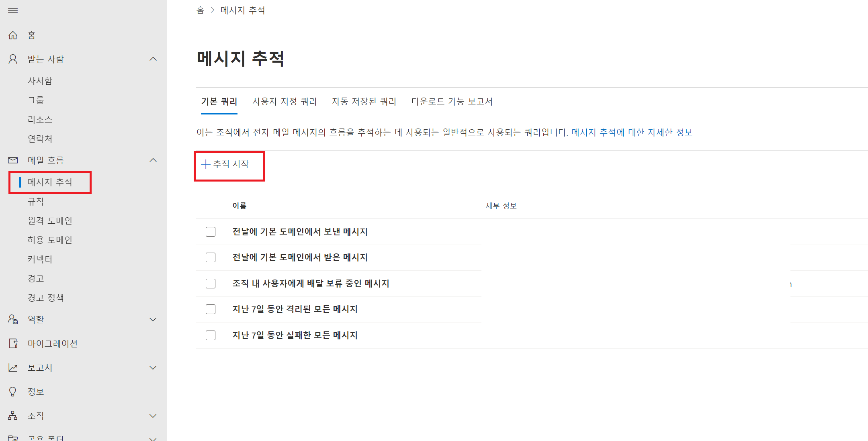Click the recipients person icon
The height and width of the screenshot is (441, 868).
[x=13, y=59]
